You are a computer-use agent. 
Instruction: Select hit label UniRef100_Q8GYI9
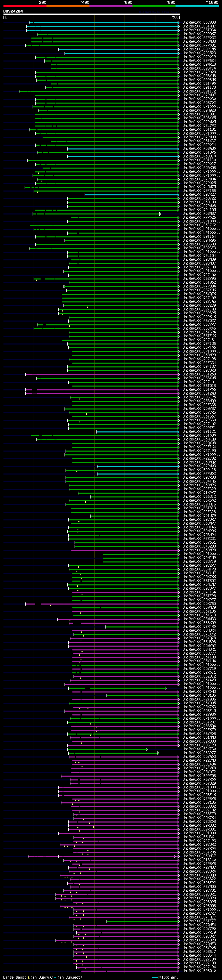tap(199, 561)
